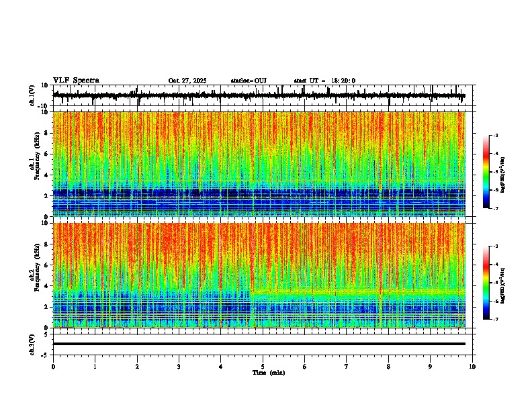Click the "-7" label below ch.2 color scale
This screenshot has width=532, height=411.
[496, 320]
